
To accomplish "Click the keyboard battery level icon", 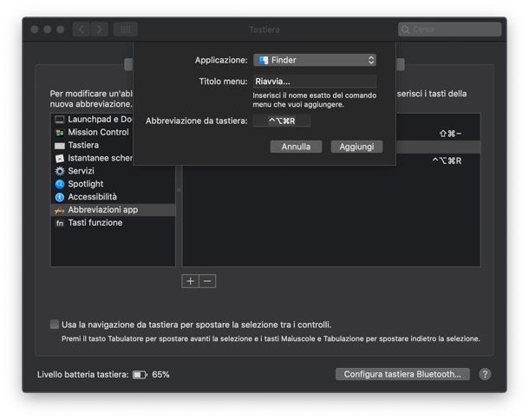I will click(140, 375).
